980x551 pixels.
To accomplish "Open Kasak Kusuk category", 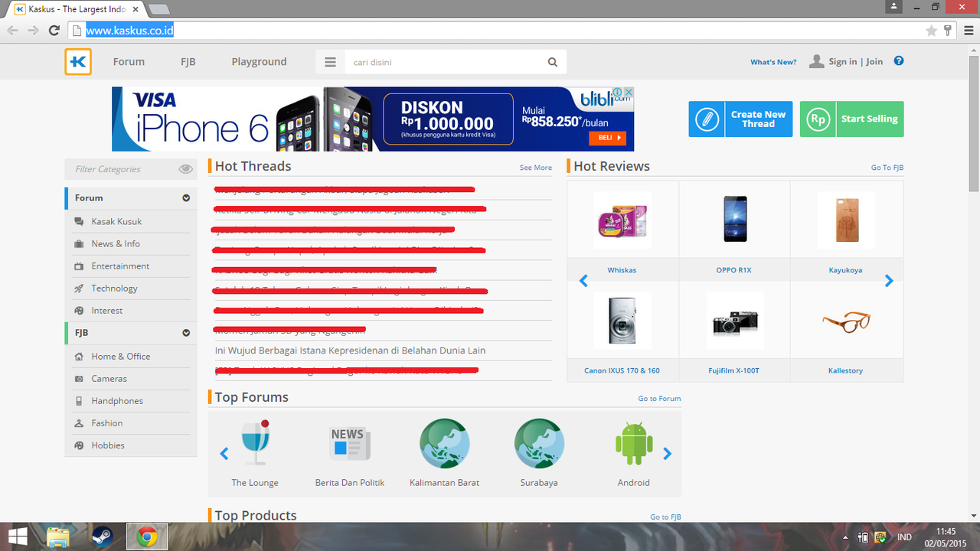I will (116, 221).
